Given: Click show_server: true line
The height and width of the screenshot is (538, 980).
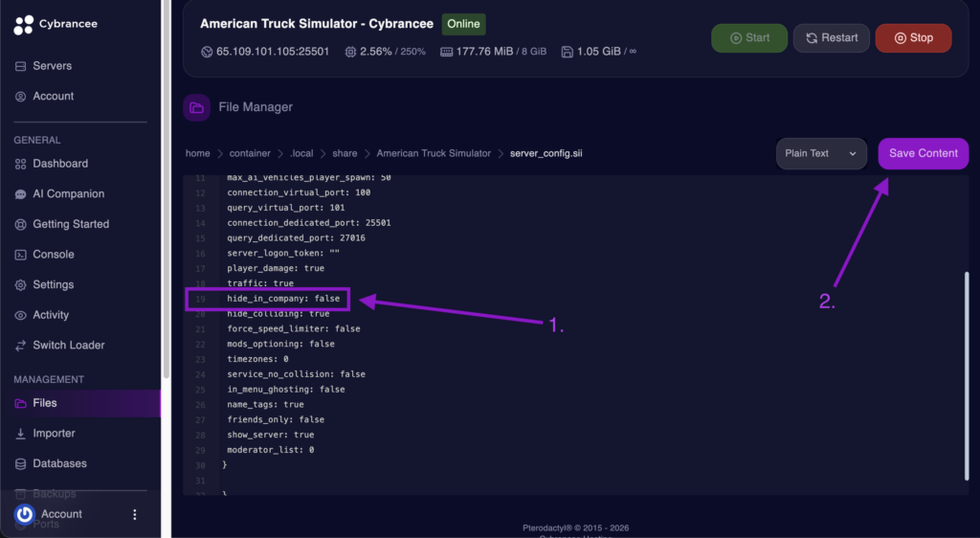Looking at the screenshot, I should point(271,435).
